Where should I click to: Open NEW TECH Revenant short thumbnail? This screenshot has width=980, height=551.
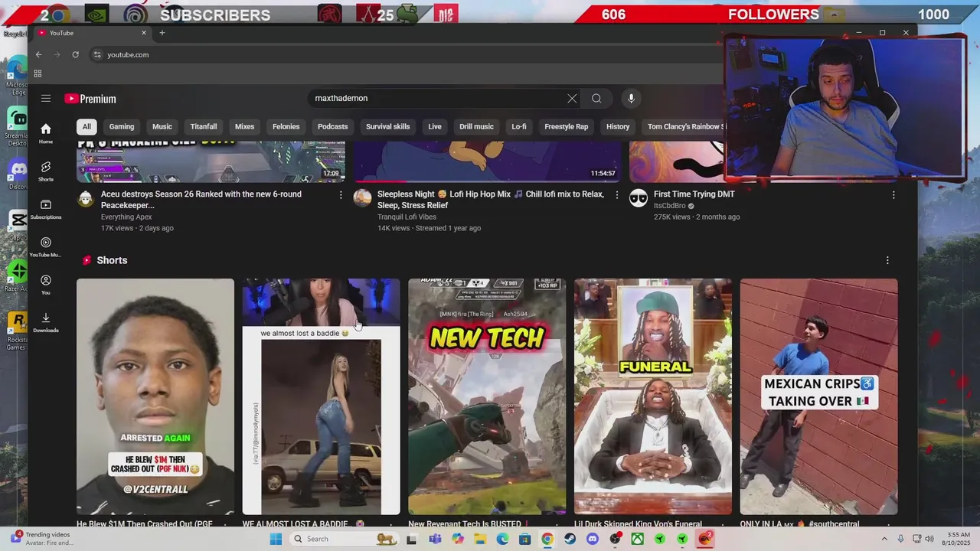pyautogui.click(x=487, y=396)
